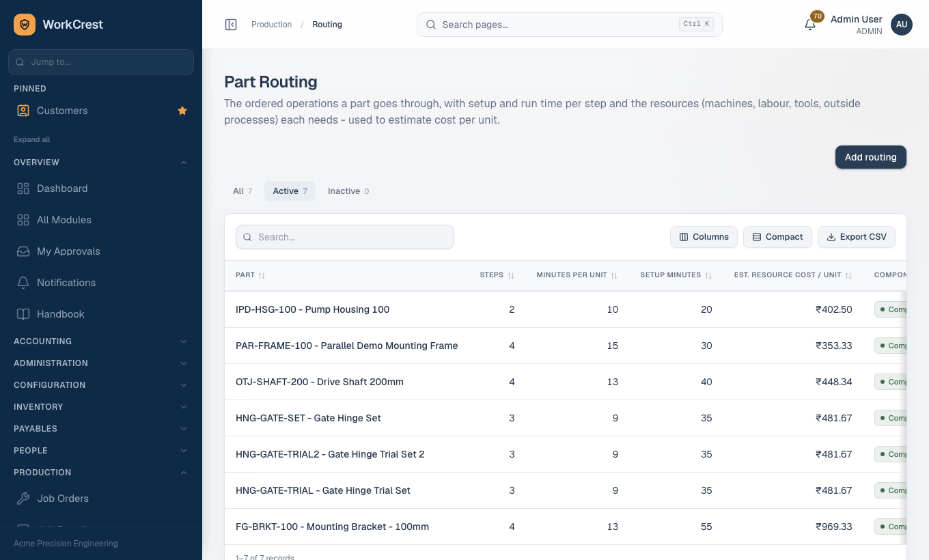Screen dimensions: 929x560
Task: Expand the People sidebar section
Action: coord(101,451)
